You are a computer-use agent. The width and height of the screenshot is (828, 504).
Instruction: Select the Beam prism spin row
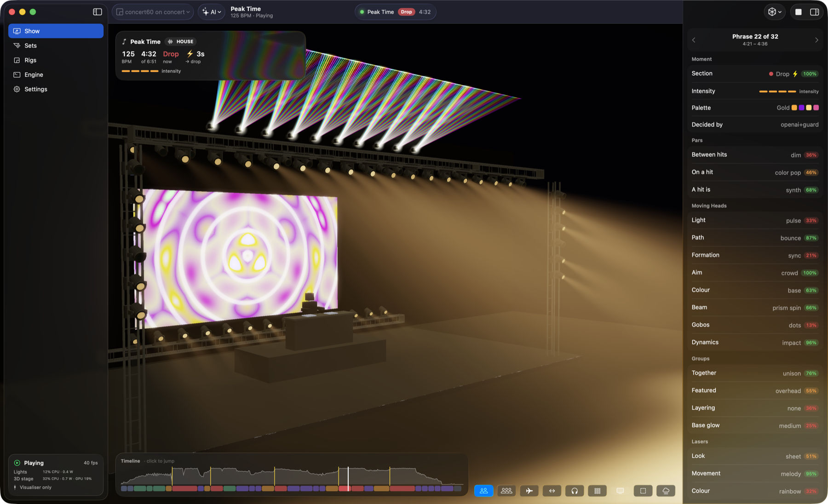pos(755,308)
